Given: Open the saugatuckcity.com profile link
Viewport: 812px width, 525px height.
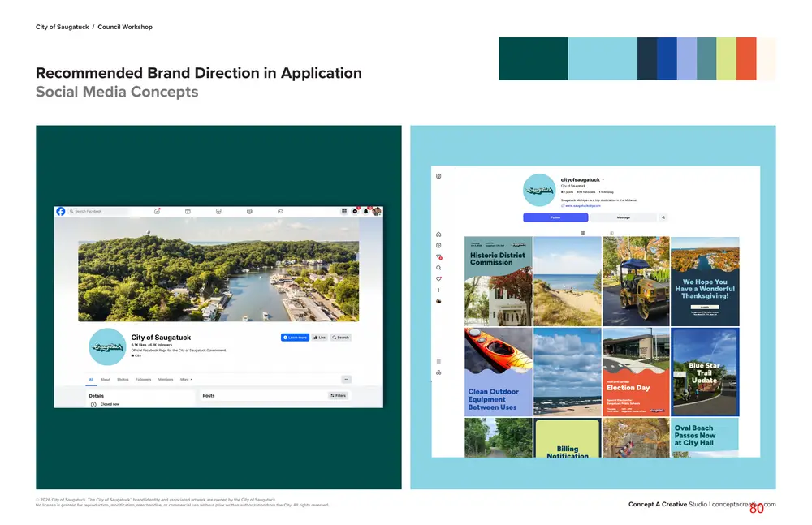Looking at the screenshot, I should (x=582, y=205).
